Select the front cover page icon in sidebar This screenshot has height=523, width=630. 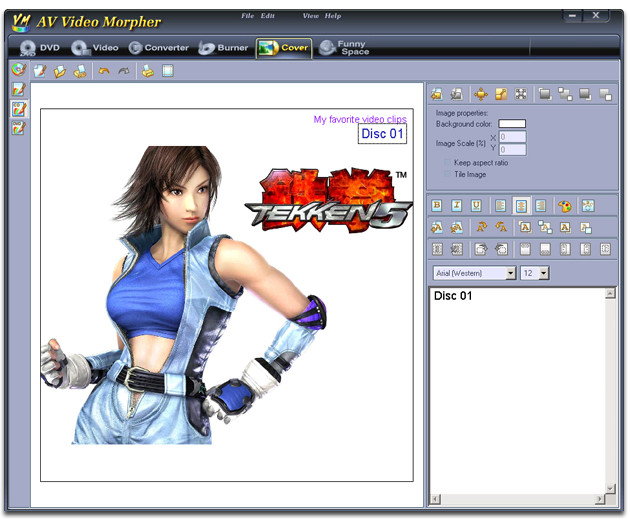click(18, 89)
